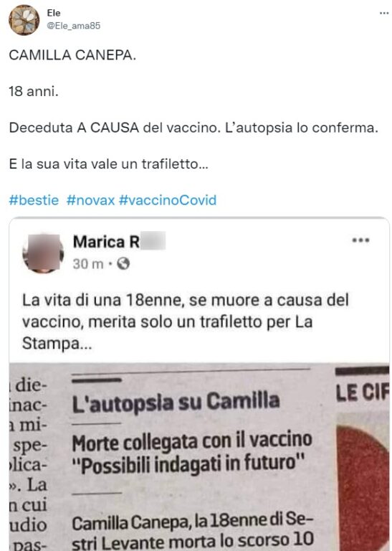Open the #novax hashtag
The image size is (392, 551).
[x=90, y=200]
